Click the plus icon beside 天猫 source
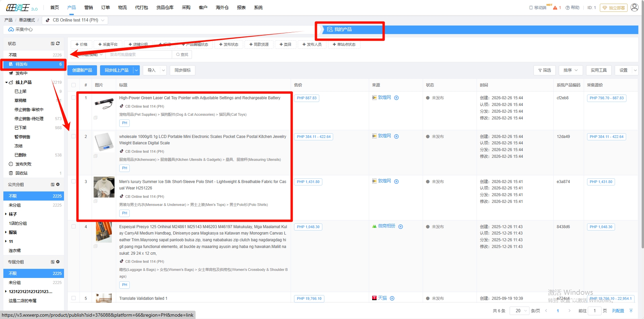 click(392, 298)
